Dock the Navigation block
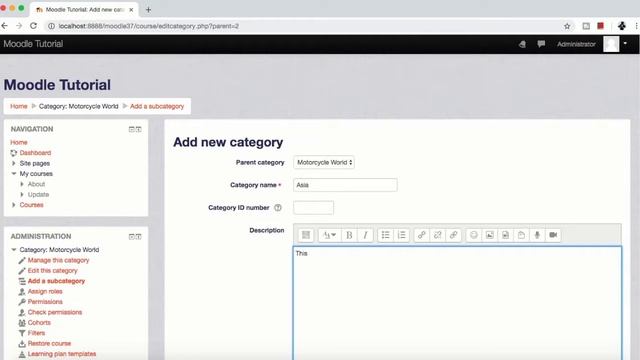Viewport: 640px width, 360px height. (x=139, y=129)
